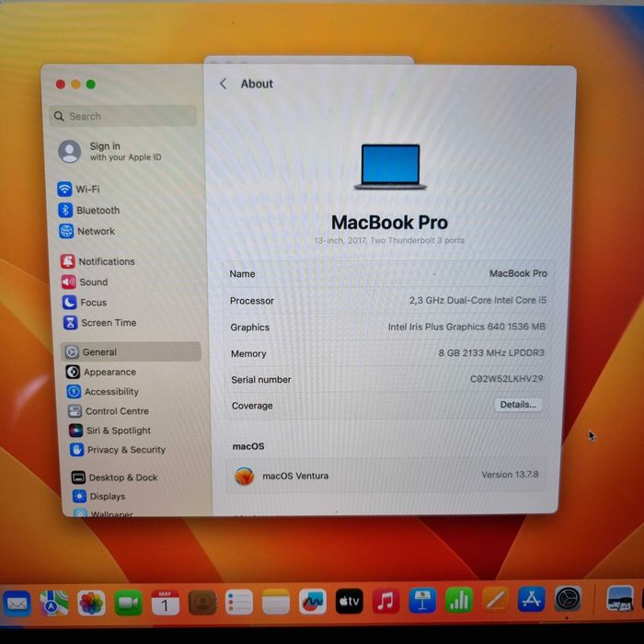Click the Coverage Details... button
Screen dimensions: 644x644
[517, 405]
